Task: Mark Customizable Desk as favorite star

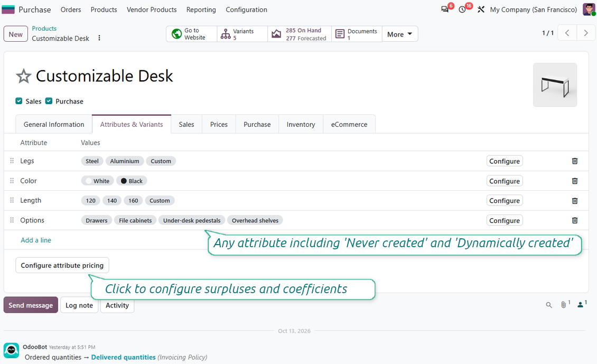Action: click(24, 76)
